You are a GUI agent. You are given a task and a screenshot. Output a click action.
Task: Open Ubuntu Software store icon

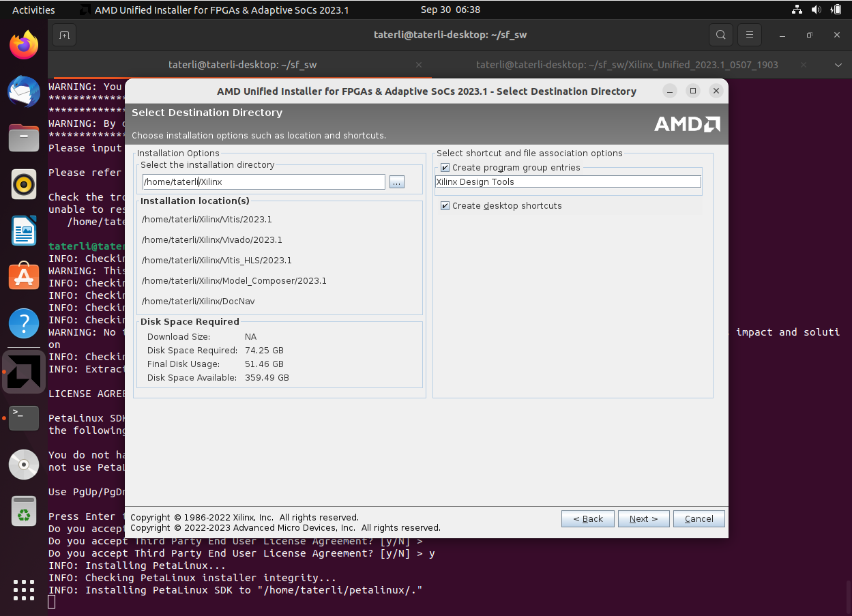(24, 276)
